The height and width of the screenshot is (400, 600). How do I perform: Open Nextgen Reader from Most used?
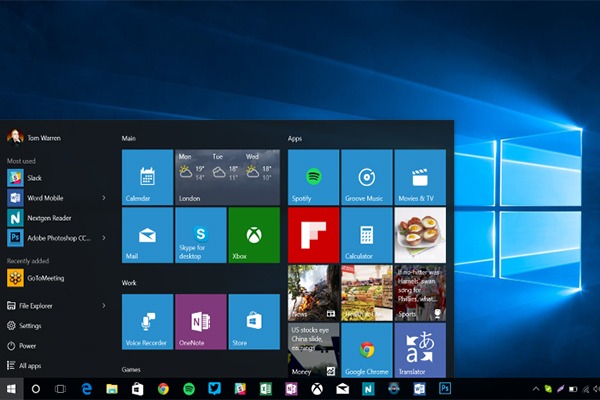pyautogui.click(x=39, y=218)
